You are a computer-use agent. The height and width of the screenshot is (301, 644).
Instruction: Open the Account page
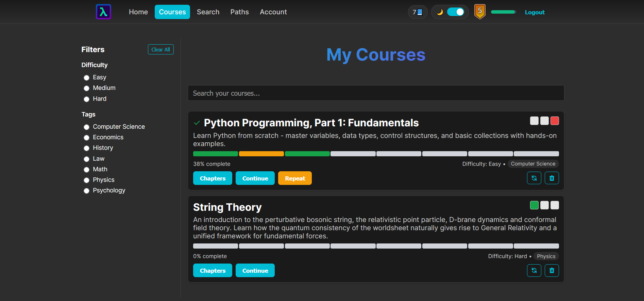[x=273, y=12]
